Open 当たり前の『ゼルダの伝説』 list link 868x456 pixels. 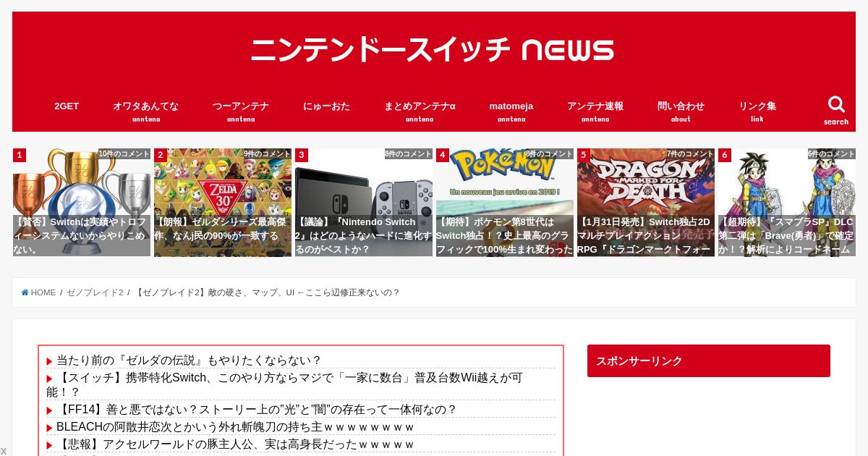coord(189,360)
